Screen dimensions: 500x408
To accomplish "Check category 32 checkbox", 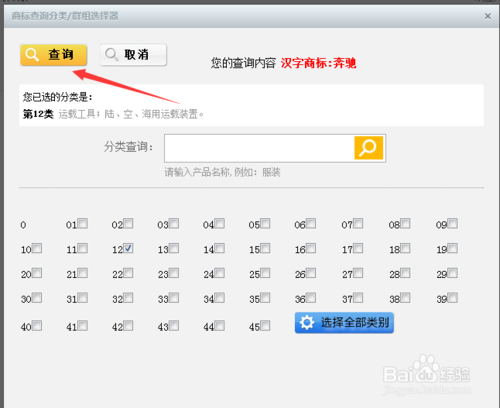I will click(x=128, y=298).
